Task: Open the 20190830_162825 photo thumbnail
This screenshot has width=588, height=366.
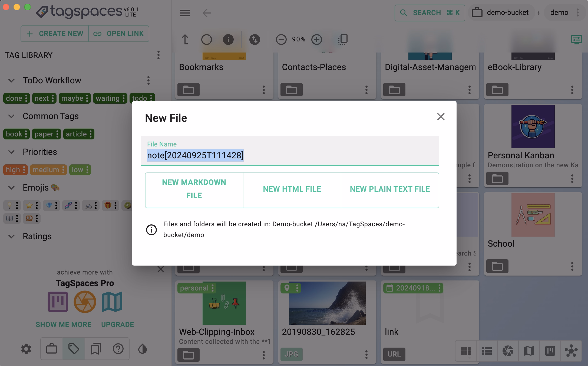Action: [x=327, y=303]
